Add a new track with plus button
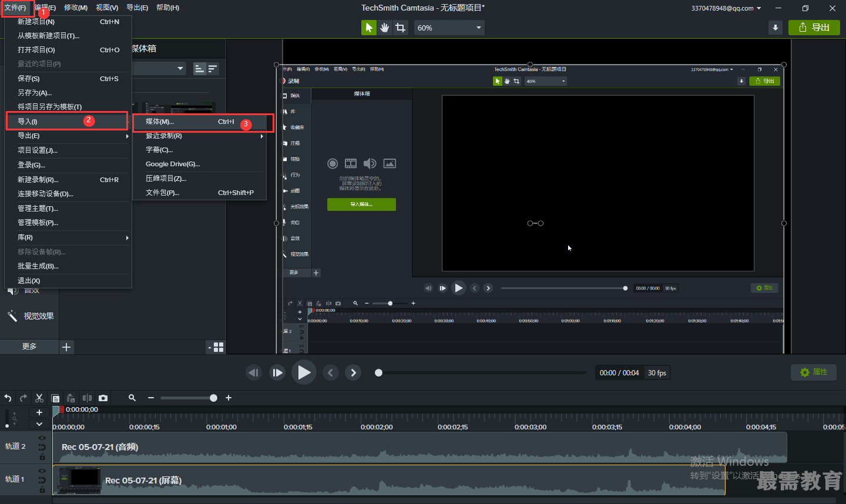Screen dimensions: 846x504 click(39, 412)
